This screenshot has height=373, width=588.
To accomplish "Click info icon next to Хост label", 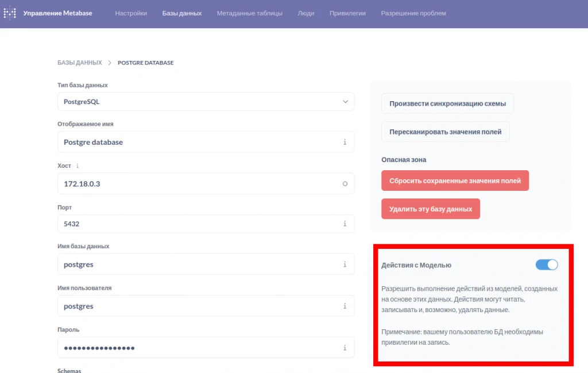I will pos(78,166).
